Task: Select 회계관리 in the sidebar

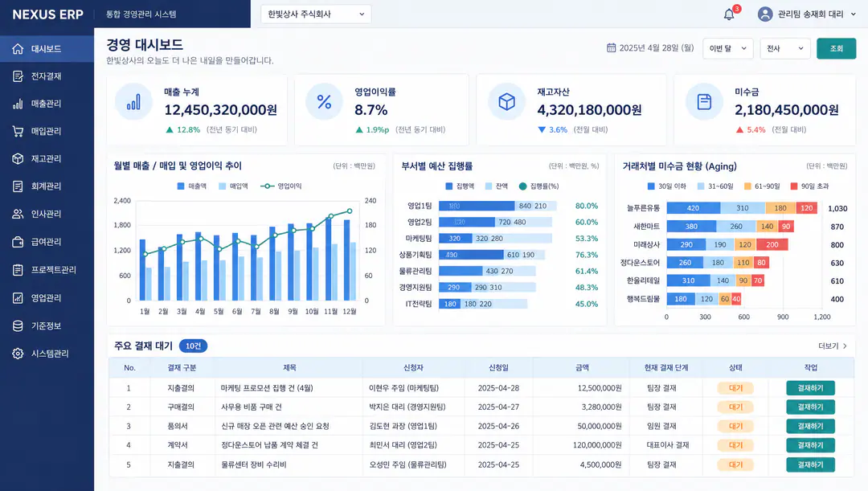Action: pos(47,186)
